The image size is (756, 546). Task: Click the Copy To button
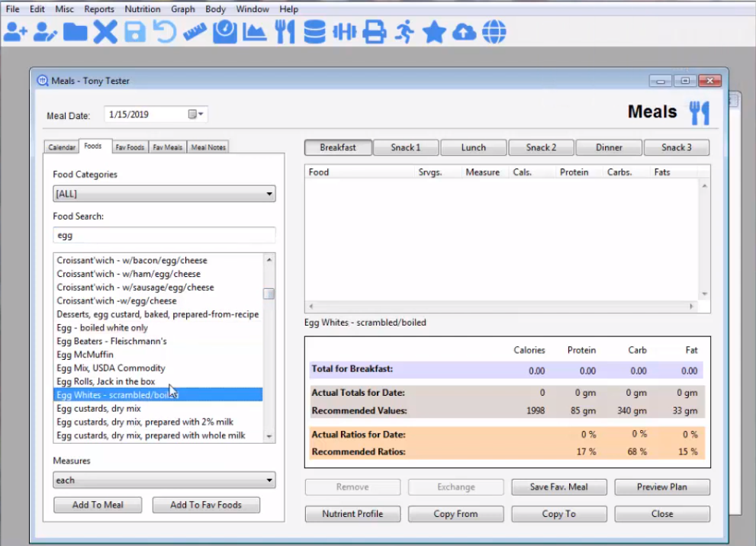[x=559, y=514]
